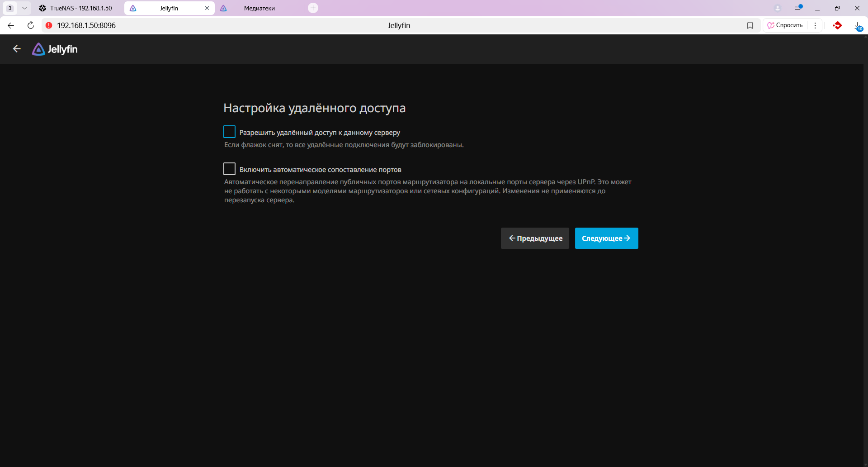Screen dimensions: 868x467
Task: Click the Следующее button
Action: coord(606,238)
